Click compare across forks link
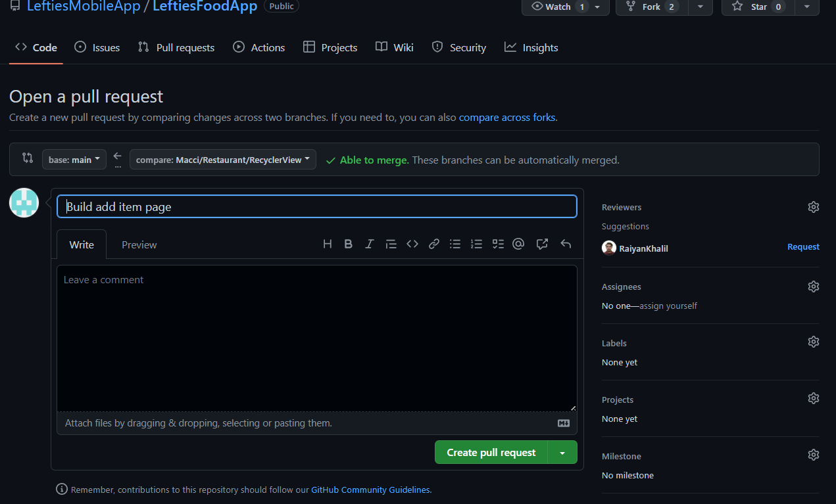The image size is (836, 504). [507, 118]
